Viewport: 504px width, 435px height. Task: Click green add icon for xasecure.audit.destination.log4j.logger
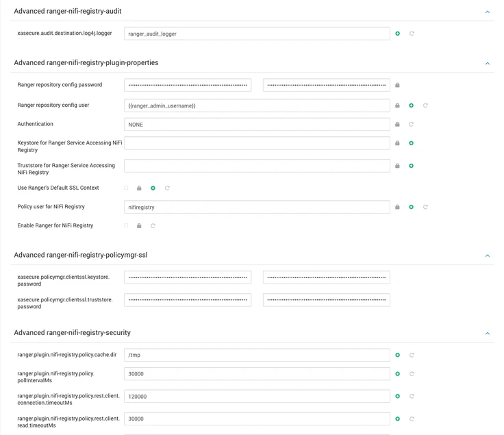(398, 34)
